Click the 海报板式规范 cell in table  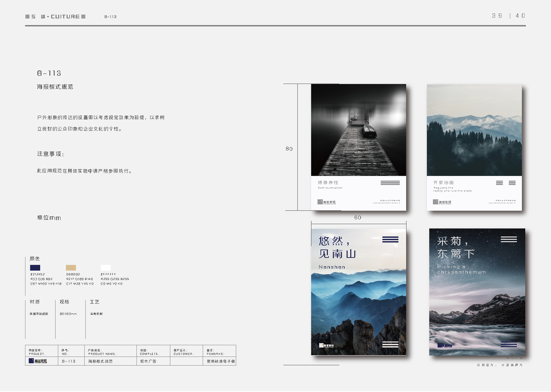(111, 361)
